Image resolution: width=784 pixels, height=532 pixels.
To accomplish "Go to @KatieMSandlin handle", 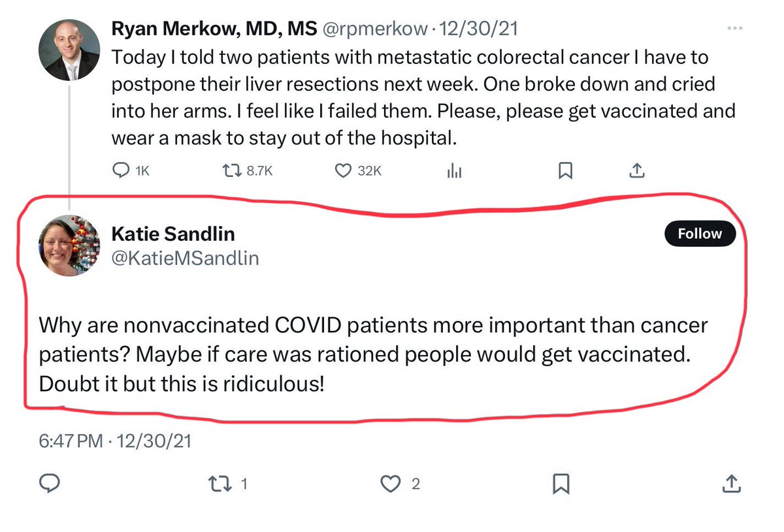I will (x=186, y=258).
